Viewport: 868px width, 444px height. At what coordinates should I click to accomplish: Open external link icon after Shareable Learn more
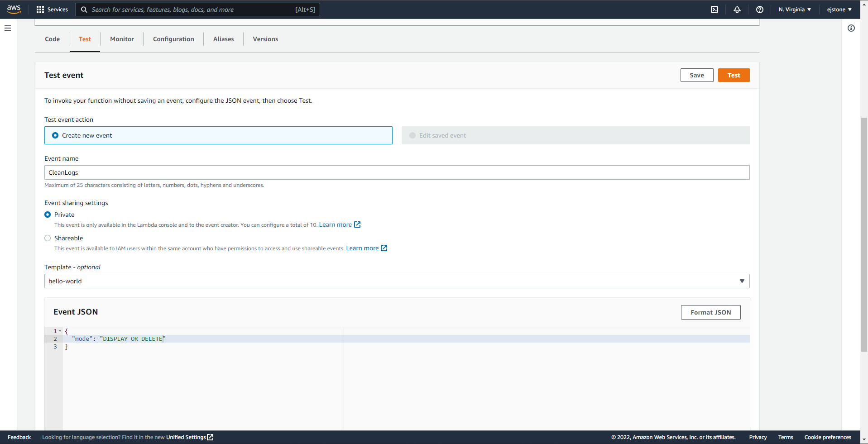tap(384, 248)
